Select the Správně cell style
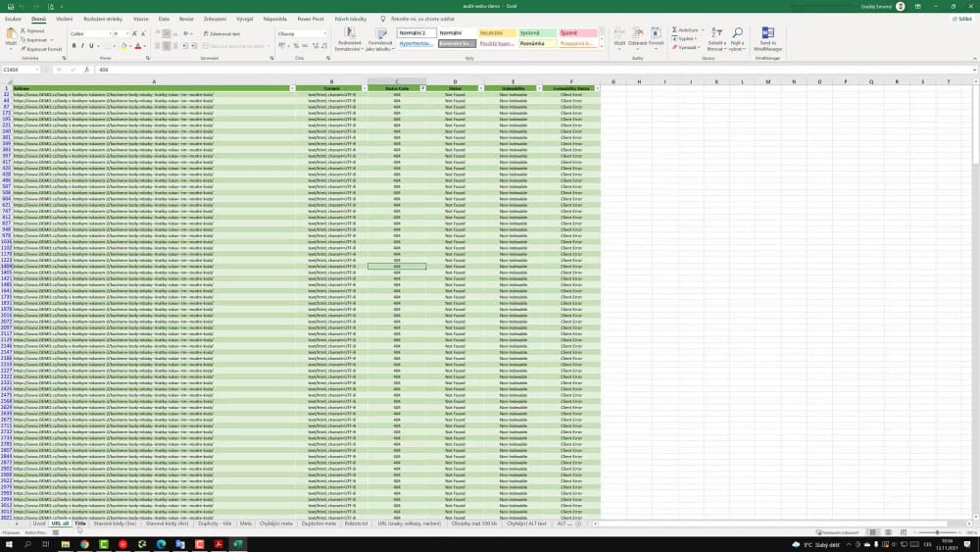The width and height of the screenshot is (980, 552). pyautogui.click(x=537, y=32)
